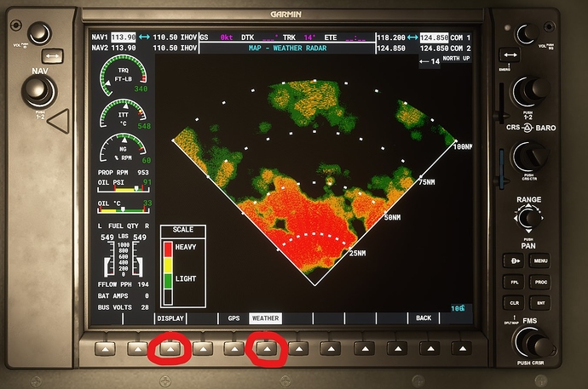The width and height of the screenshot is (588, 389).
Task: Click the COM volume squelch knob
Action: tap(527, 33)
